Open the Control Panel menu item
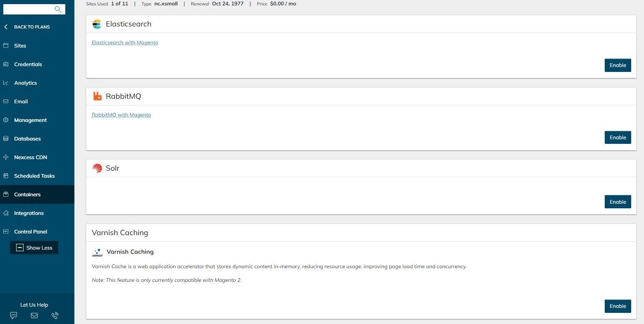 (x=37, y=231)
